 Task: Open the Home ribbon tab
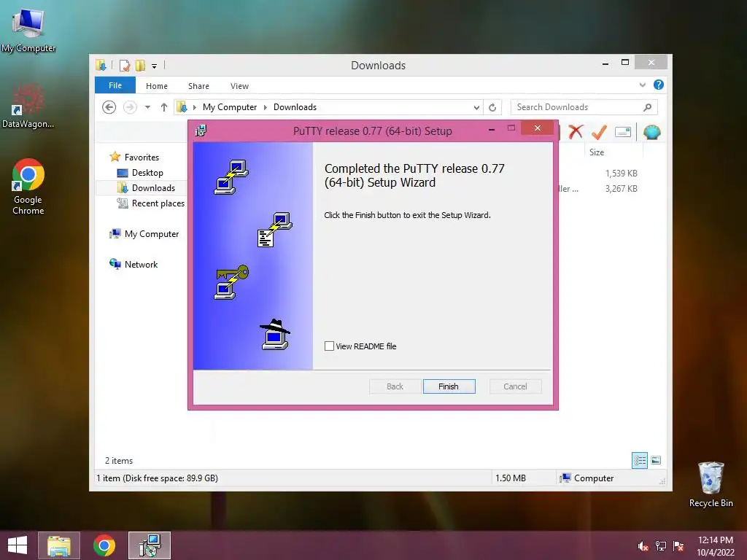tap(157, 86)
